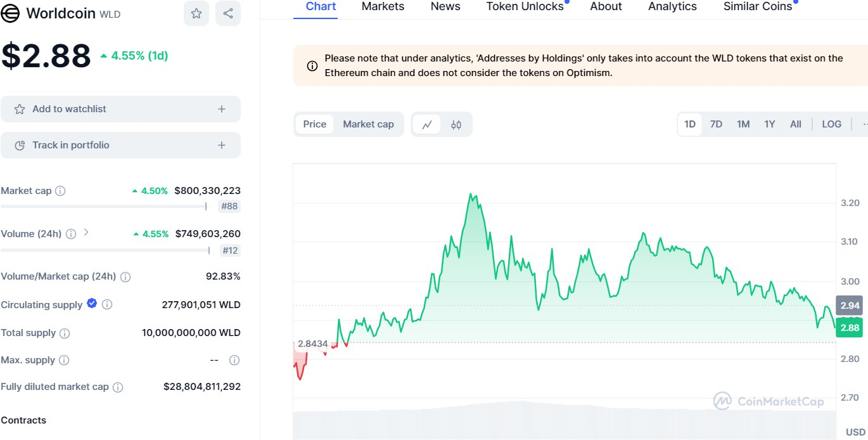The height and width of the screenshot is (440, 868).
Task: Select the line chart view icon
Action: [427, 124]
